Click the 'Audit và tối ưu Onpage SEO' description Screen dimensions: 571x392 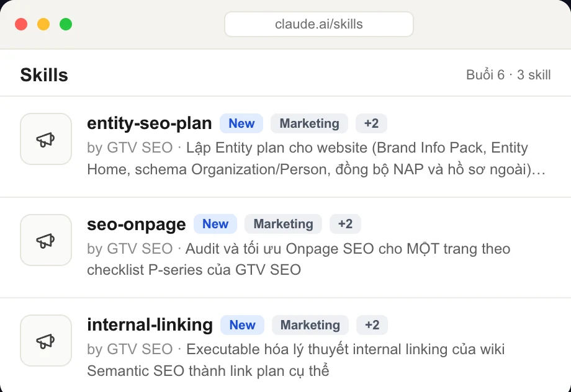coord(299,259)
